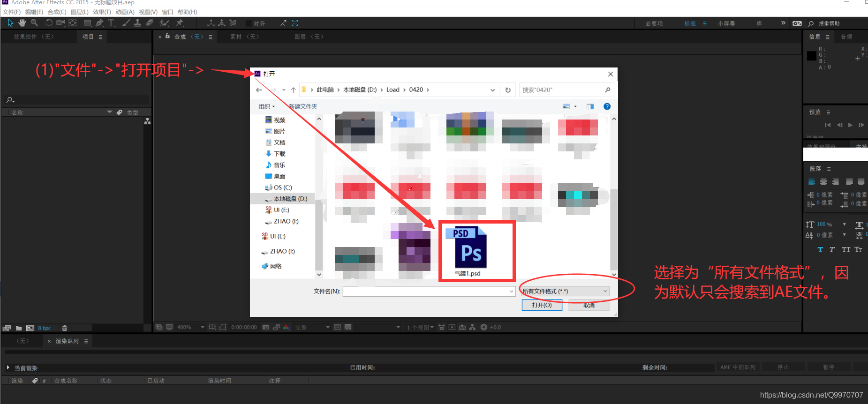Select the Unified Camera tool
This screenshot has height=404, width=868.
point(60,23)
